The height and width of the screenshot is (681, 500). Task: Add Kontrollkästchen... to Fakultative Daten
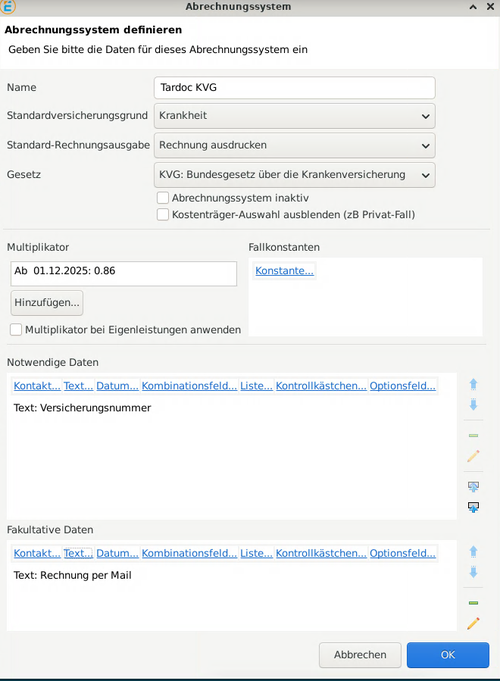click(321, 553)
